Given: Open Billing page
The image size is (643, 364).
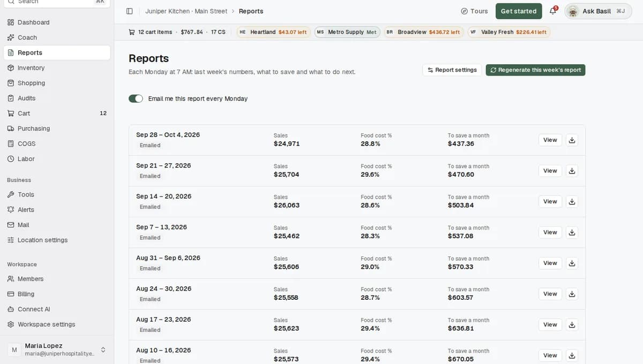Looking at the screenshot, I should click(57, 294).
